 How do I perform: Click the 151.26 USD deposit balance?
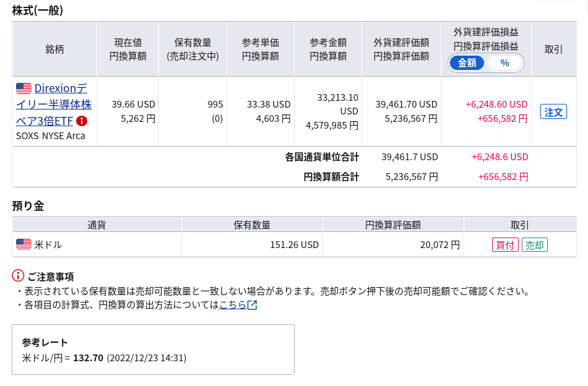pos(295,245)
